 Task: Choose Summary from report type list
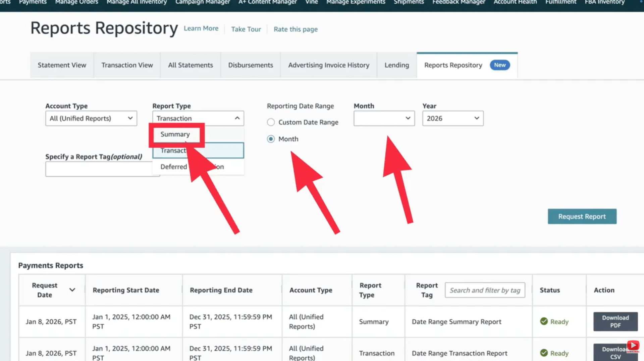(175, 134)
